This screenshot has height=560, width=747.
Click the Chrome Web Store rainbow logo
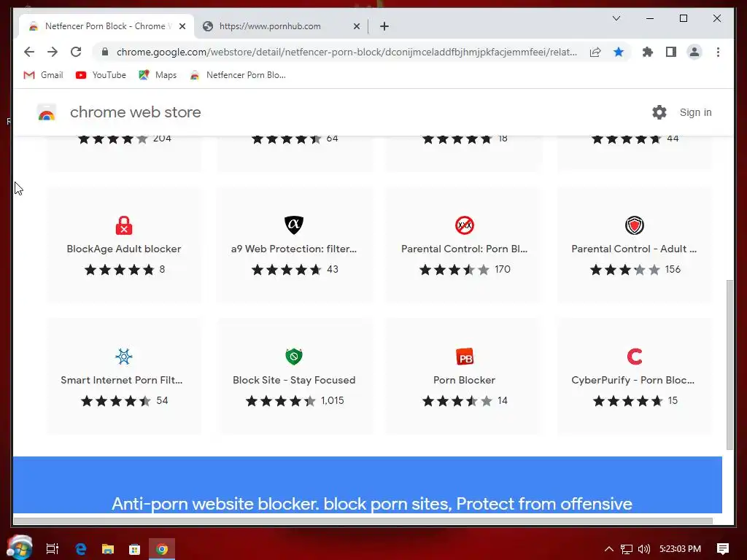click(47, 112)
